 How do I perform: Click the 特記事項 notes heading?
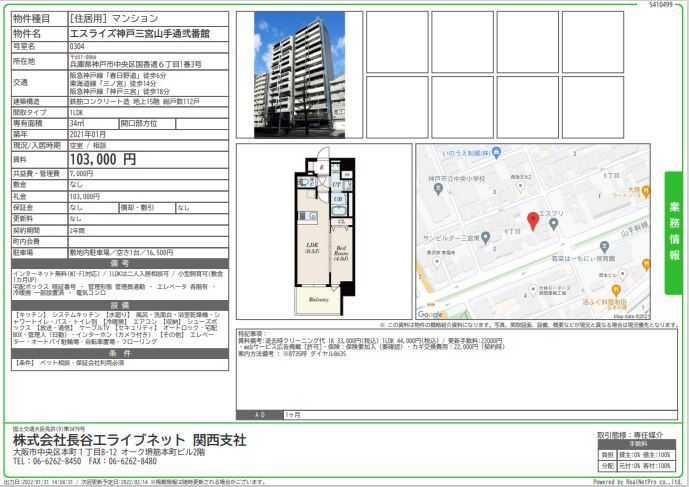(x=252, y=334)
